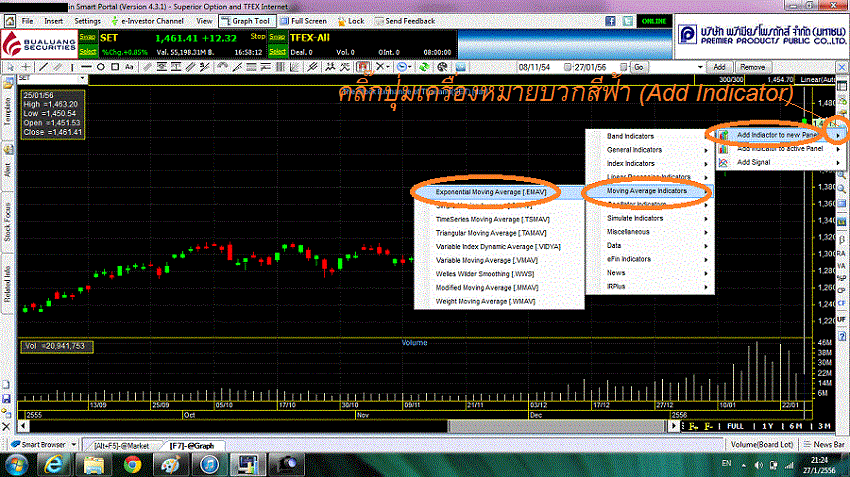Viewport: 850px width, 477px height.
Task: Click the Go button
Action: point(639,67)
